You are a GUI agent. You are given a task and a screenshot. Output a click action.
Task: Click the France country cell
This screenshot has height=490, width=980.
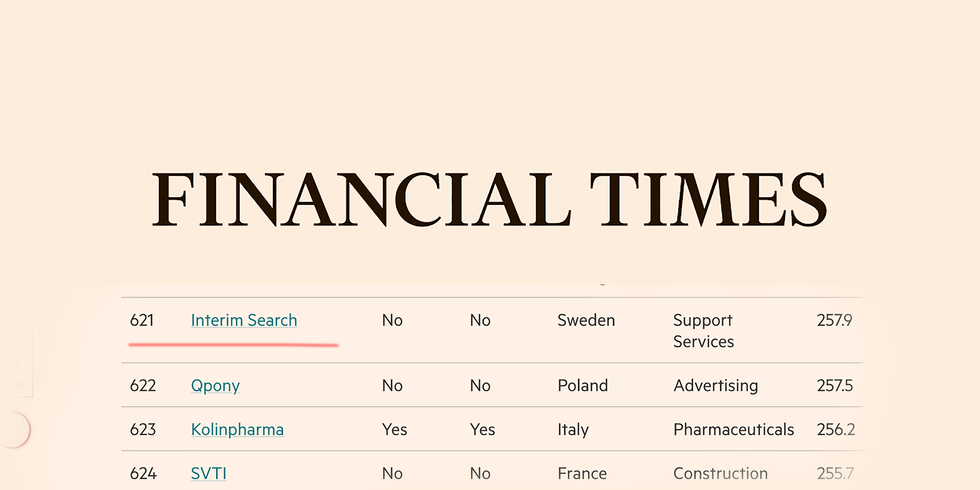click(582, 474)
